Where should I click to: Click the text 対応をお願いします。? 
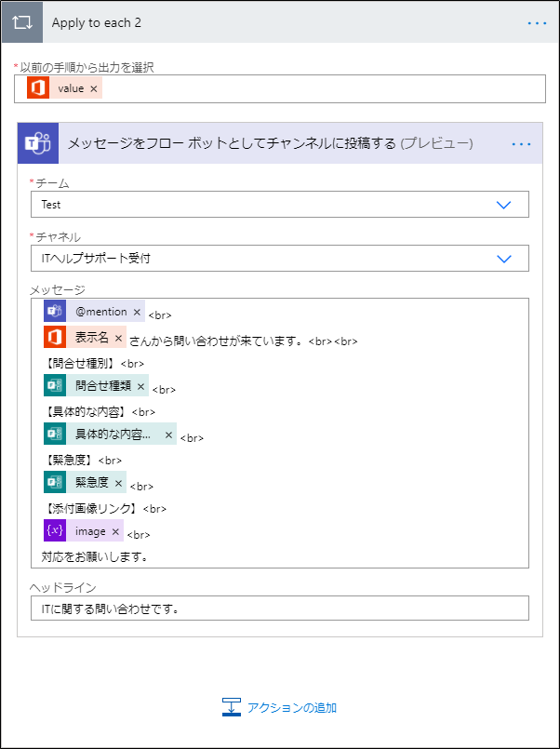pyautogui.click(x=94, y=557)
